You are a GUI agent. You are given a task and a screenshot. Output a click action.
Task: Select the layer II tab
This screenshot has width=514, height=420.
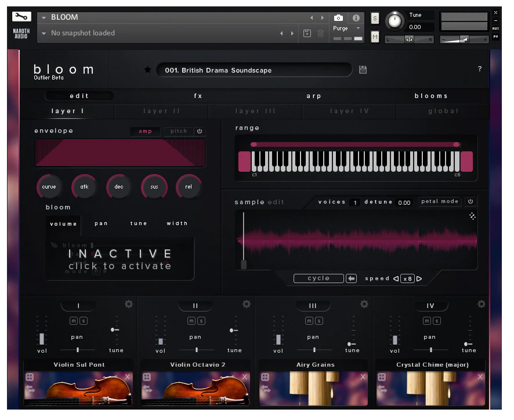click(x=162, y=111)
